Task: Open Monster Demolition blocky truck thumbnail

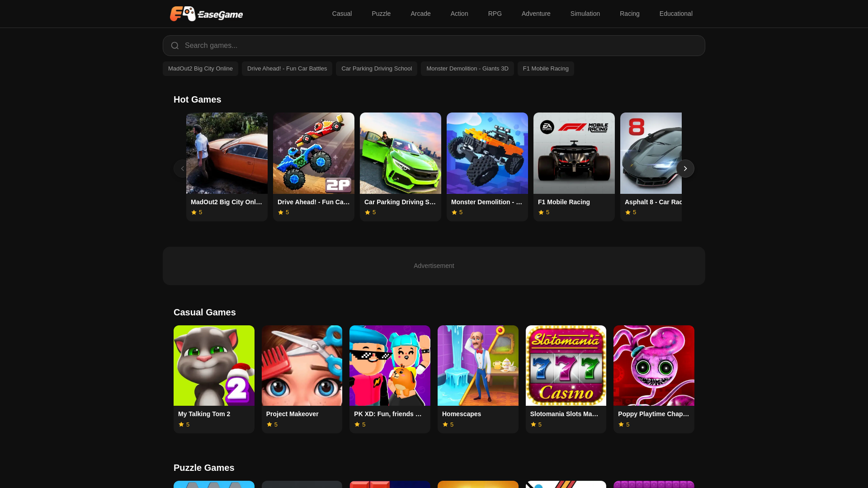Action: pyautogui.click(x=487, y=153)
